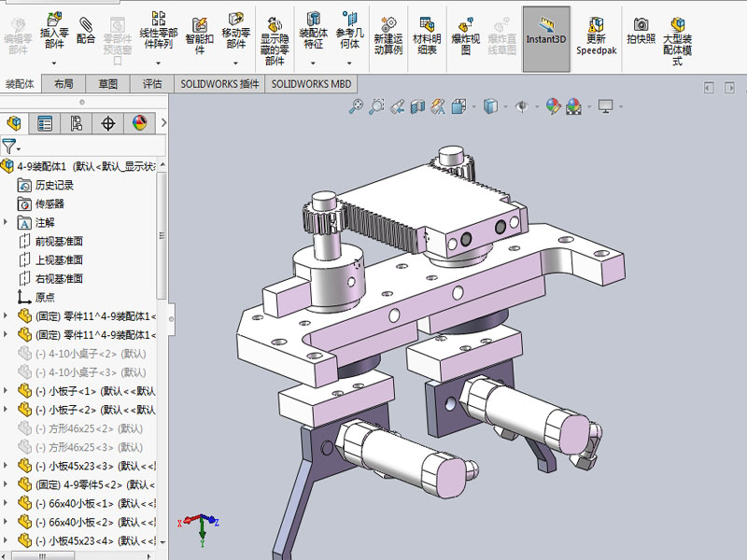The image size is (747, 560).
Task: Toggle the hide/show items eye icon
Action: tap(520, 106)
